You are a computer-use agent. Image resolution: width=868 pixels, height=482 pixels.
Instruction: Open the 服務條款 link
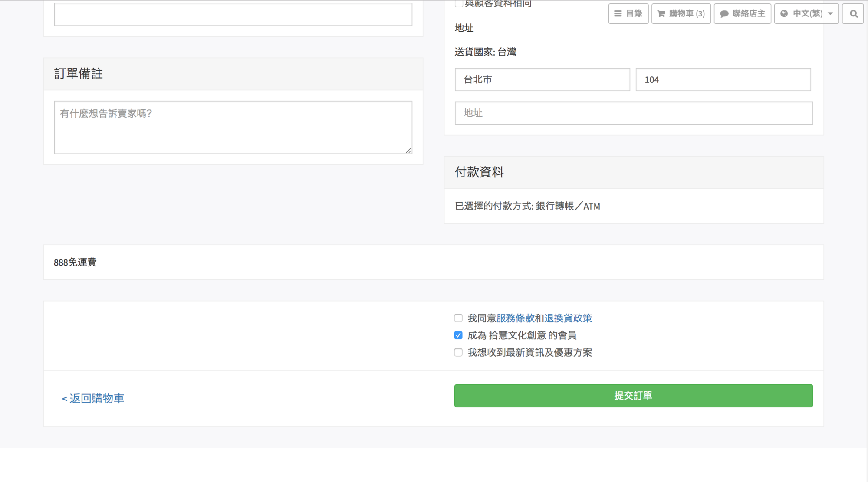click(x=515, y=318)
